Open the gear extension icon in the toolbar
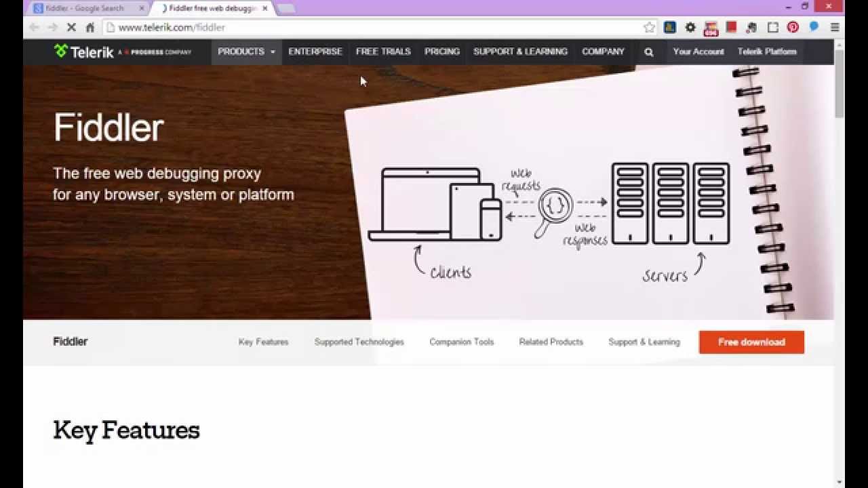This screenshot has width=868, height=488. coord(690,28)
